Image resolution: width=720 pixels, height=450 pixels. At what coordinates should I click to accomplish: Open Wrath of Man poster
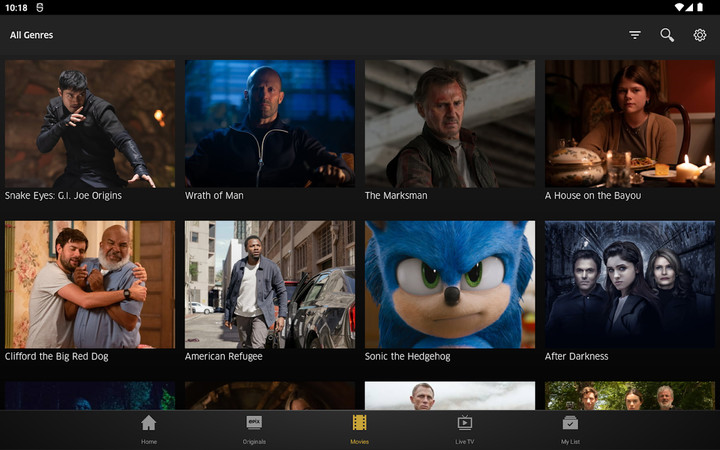click(270, 124)
